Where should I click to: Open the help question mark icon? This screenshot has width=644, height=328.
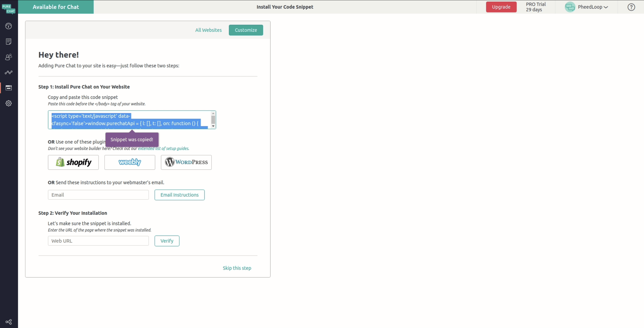[x=631, y=7]
